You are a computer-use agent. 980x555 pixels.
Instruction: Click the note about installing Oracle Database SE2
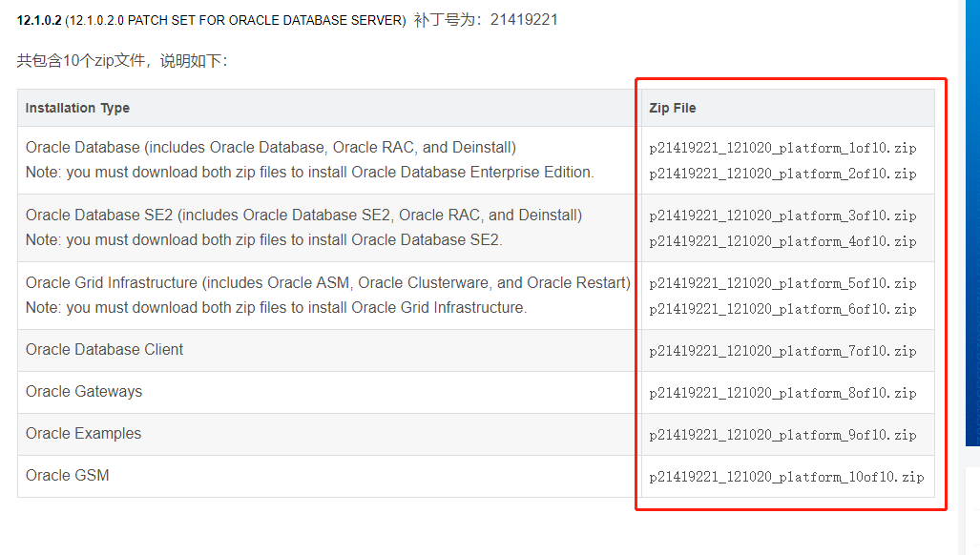263,239
